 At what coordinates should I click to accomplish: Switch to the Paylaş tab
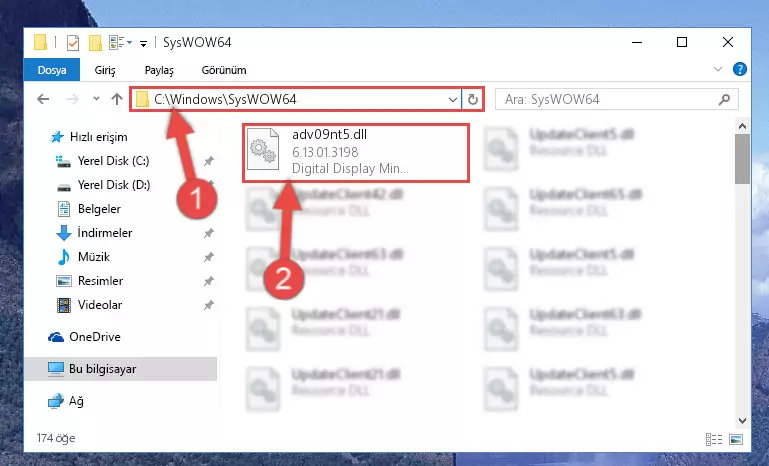(159, 70)
